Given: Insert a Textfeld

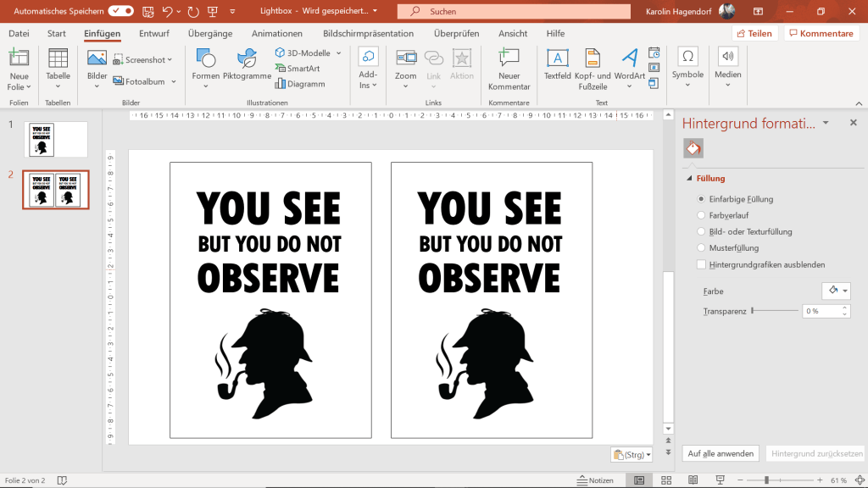Looking at the screenshot, I should (x=557, y=59).
